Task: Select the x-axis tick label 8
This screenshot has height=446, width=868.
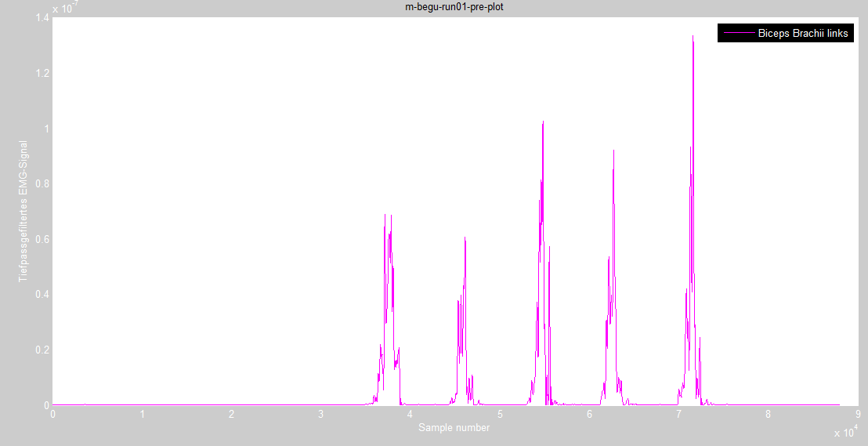Action: [768, 415]
